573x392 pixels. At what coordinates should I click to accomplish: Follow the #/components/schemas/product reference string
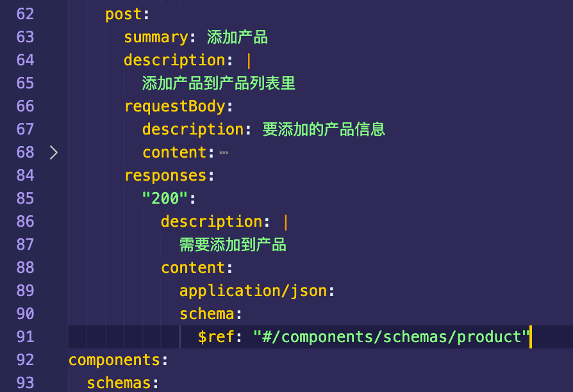[392, 337]
